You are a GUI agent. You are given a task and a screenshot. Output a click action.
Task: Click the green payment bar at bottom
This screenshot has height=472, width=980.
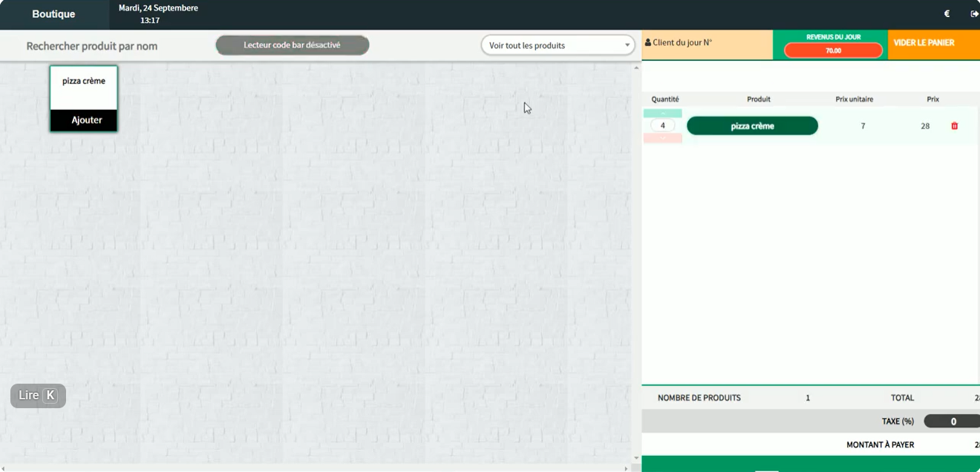(811, 464)
